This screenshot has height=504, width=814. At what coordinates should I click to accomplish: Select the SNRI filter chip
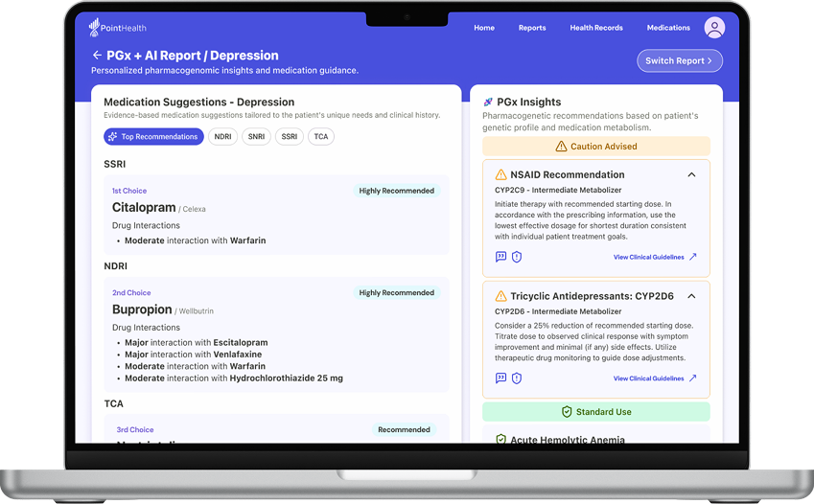click(x=256, y=136)
